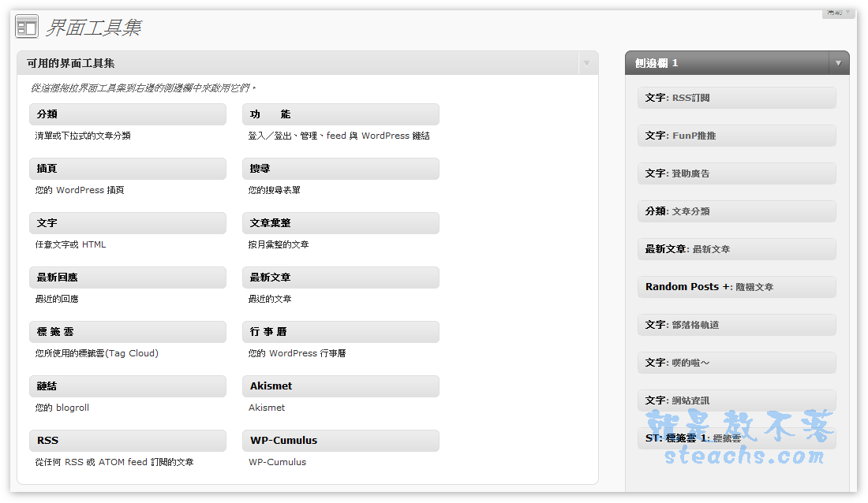Click the 側邊欄 1 header title

657,63
